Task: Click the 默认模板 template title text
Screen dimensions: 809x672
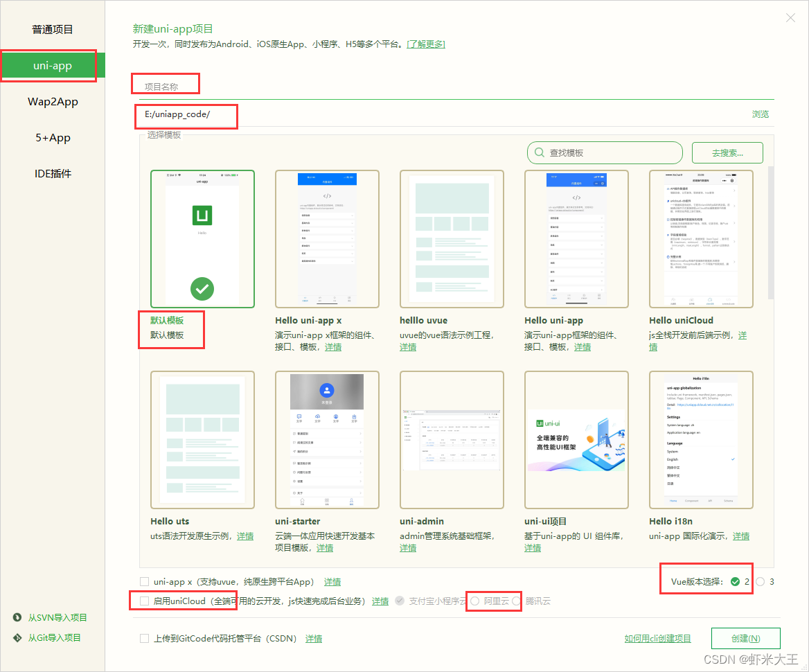Action: (167, 321)
